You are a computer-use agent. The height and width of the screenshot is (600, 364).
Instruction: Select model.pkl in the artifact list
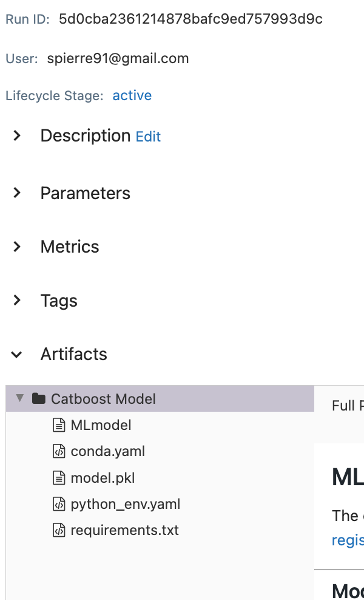[x=103, y=478]
